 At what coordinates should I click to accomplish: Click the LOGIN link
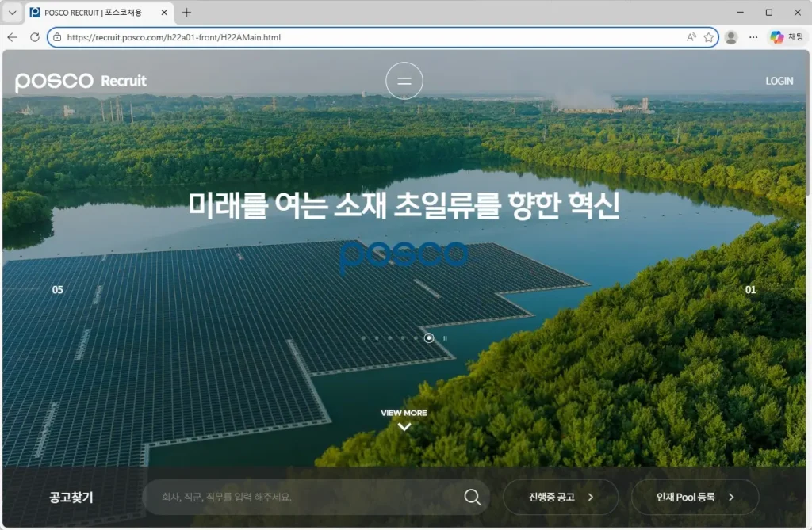pos(779,80)
